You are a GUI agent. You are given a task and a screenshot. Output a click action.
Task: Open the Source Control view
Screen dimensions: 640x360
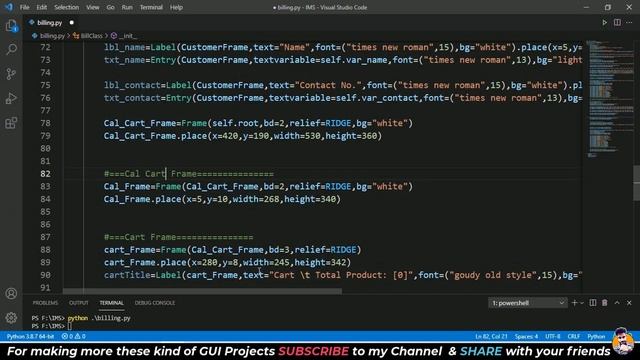tap(11, 74)
